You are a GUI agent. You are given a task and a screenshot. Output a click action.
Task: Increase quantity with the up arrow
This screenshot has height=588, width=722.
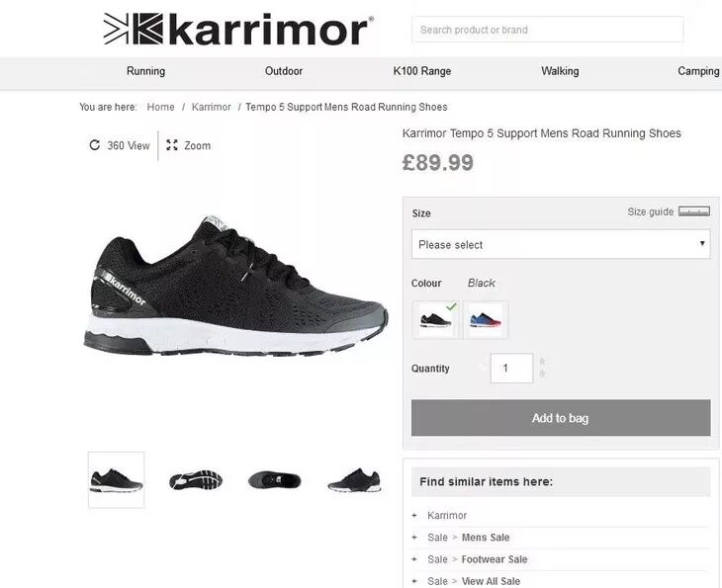(x=542, y=361)
